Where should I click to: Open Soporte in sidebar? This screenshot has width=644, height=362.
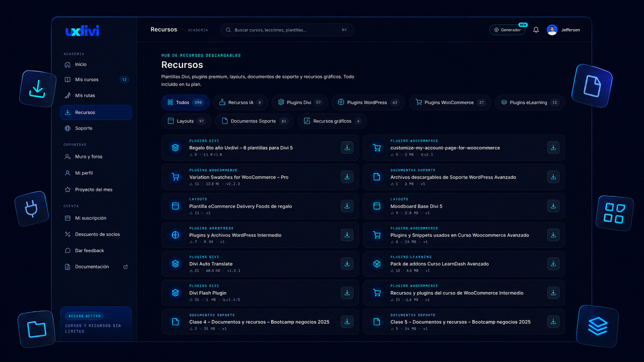click(x=96, y=128)
